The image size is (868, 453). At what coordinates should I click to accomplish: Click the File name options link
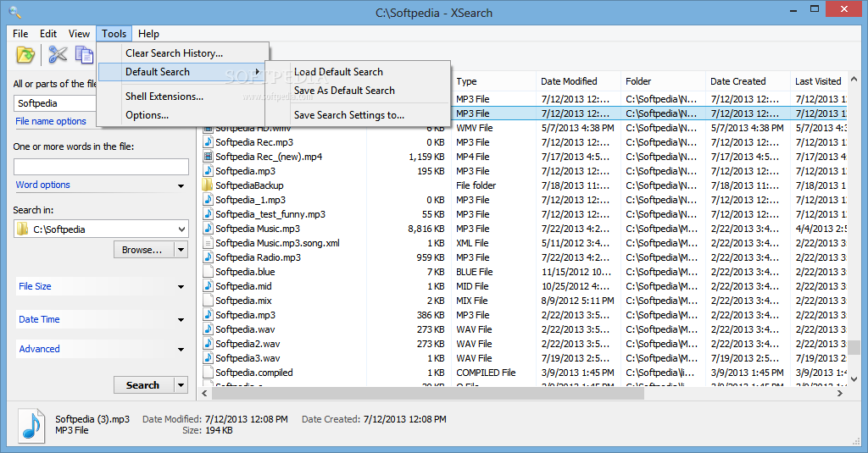51,121
